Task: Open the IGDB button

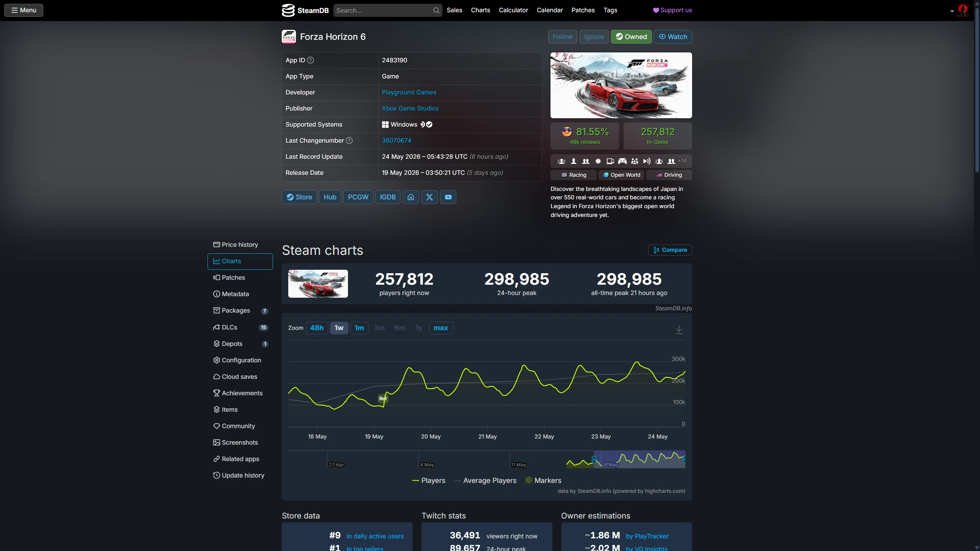Action: pos(388,197)
